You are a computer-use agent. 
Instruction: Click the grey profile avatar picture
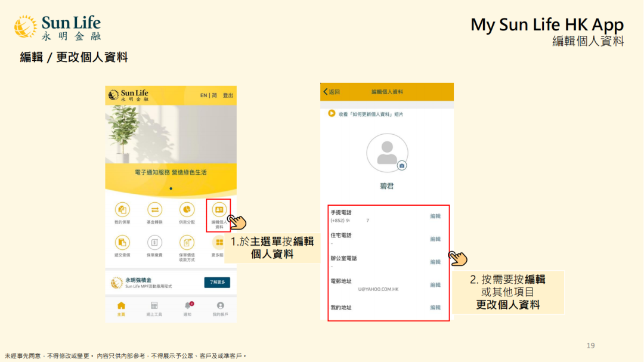point(387,153)
